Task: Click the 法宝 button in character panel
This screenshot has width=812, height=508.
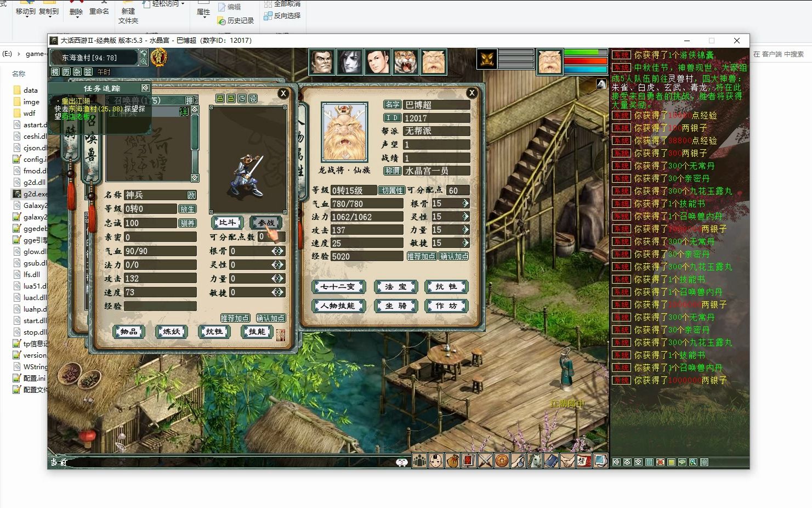Action: pyautogui.click(x=396, y=287)
